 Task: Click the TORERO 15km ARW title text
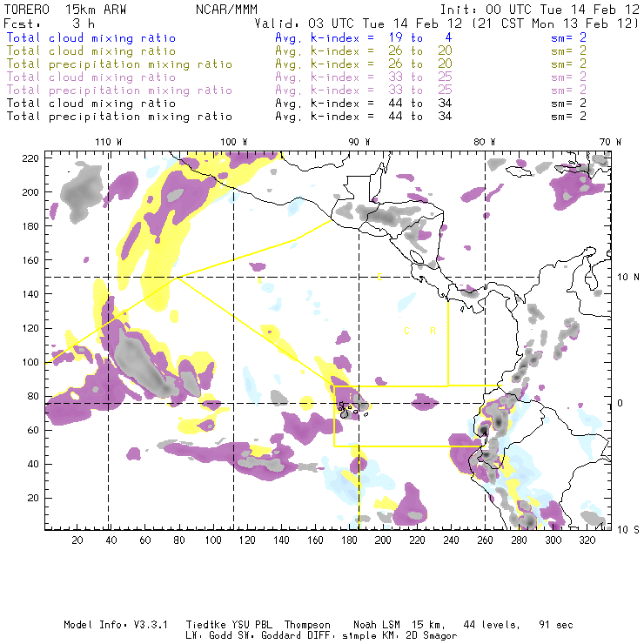[x=65, y=10]
